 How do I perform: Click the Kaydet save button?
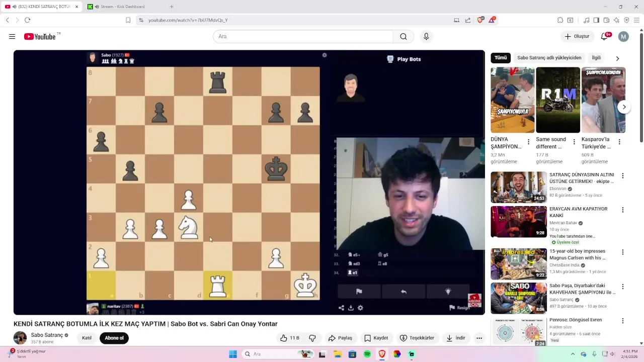click(x=376, y=338)
